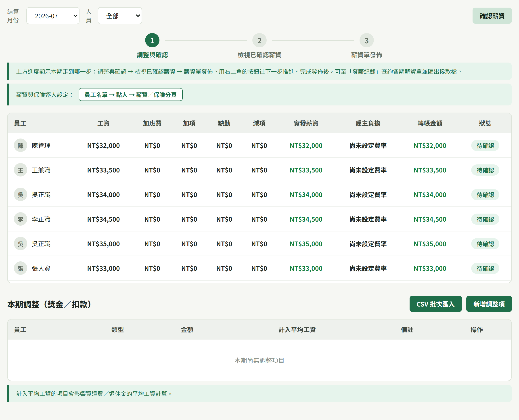
Task: Click avatar of 吳正職 earning NT$34,000
Action: tap(21, 195)
